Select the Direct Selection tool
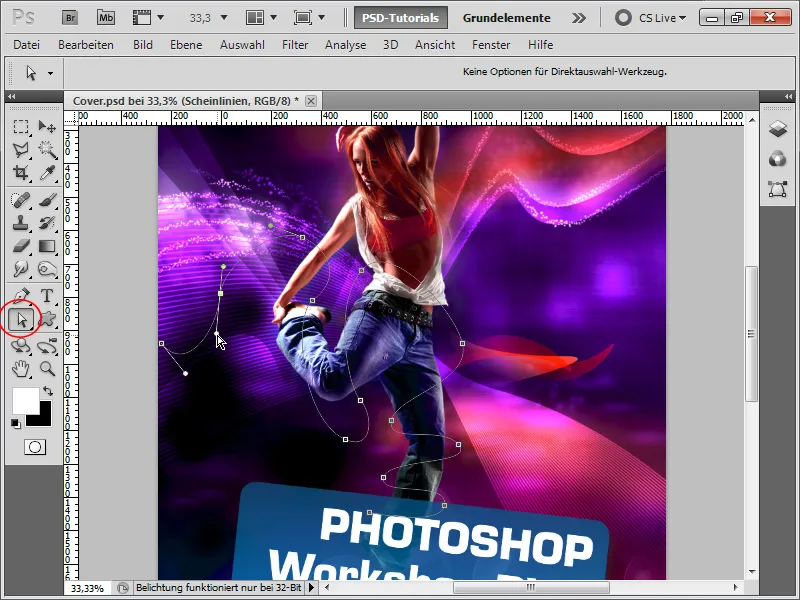 pyautogui.click(x=21, y=319)
